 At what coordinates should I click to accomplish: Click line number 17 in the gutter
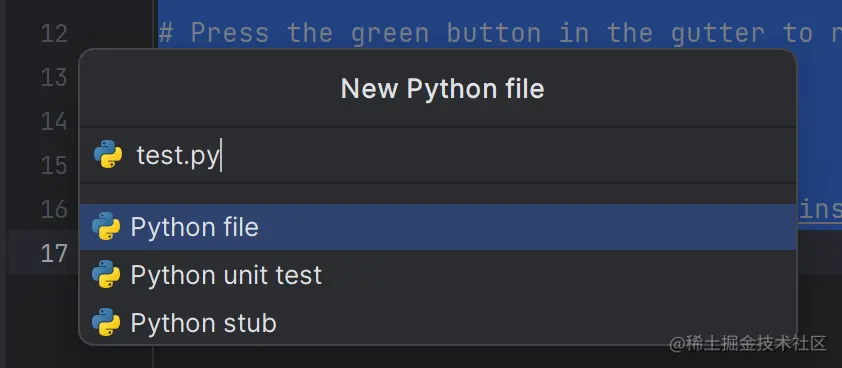click(54, 253)
